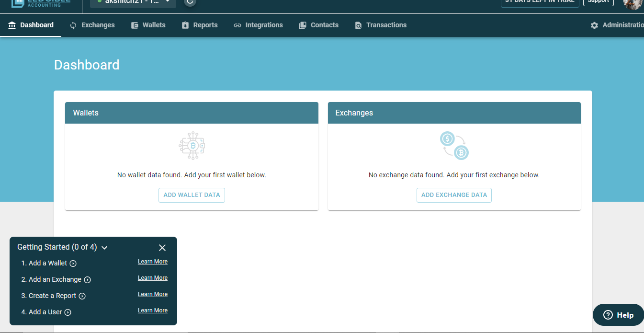Click the Bitcoin wallet circuit illustration
Viewport: 644px width, 333px height.
192,146
